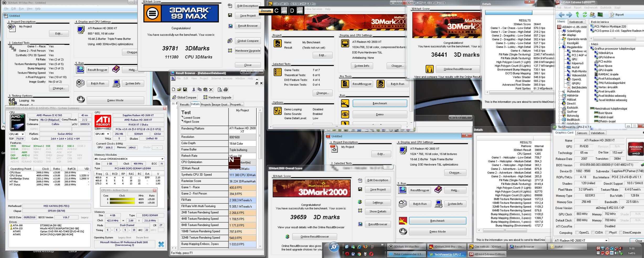Collapse Megjelenítés node in AIDA64 tree
The image size is (644, 258).
tap(559, 47)
